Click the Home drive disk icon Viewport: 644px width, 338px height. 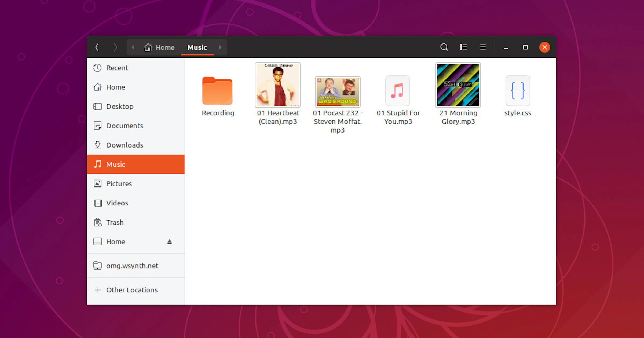(x=97, y=241)
